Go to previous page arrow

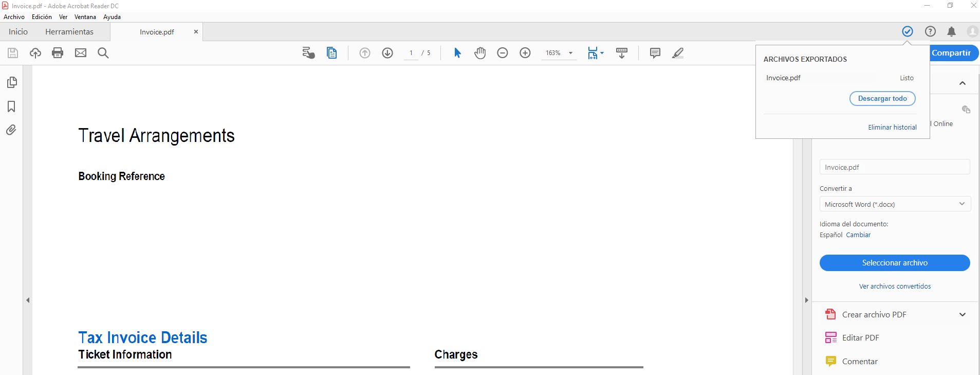point(365,53)
